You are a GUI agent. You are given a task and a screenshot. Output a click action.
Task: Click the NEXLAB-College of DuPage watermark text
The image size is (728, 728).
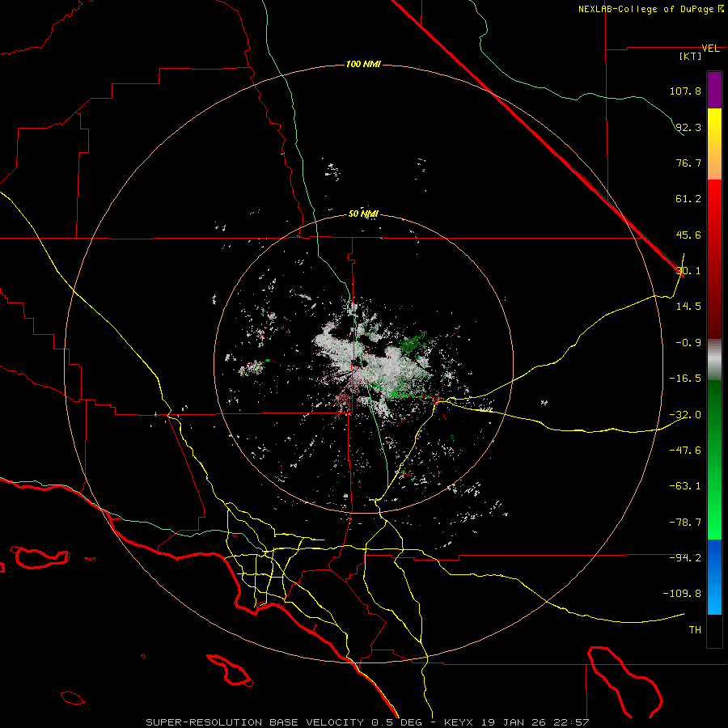point(650,9)
